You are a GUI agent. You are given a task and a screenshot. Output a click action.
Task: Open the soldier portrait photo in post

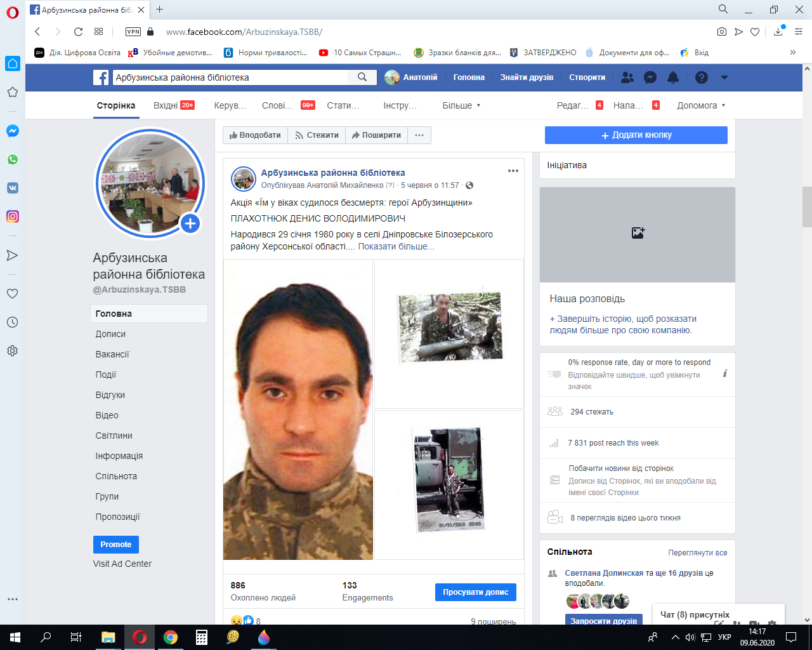click(298, 409)
